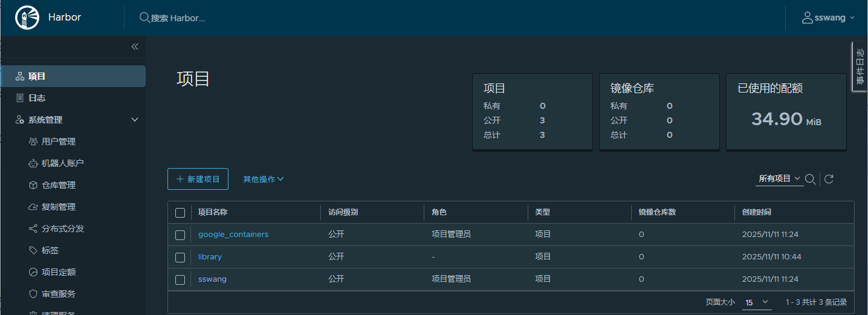Viewport: 868px width, 315px height.
Task: Refresh the project list
Action: (x=829, y=179)
